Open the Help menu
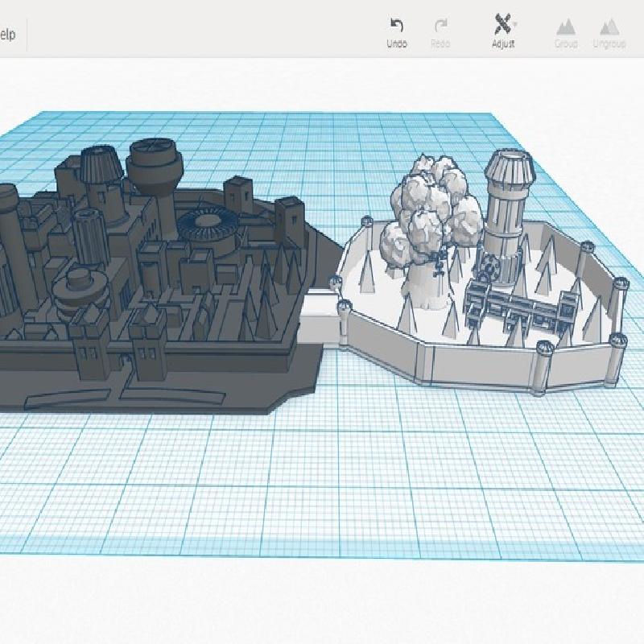Screen dimensions: 644x644 7,35
